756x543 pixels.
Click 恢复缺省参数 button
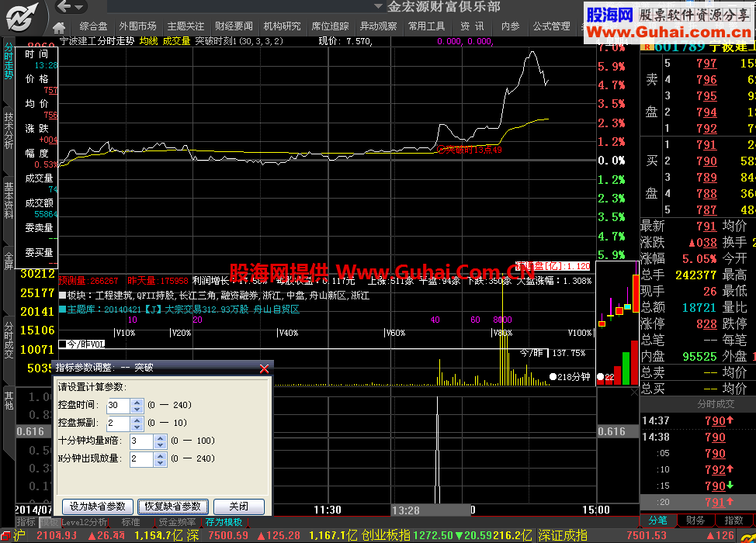click(173, 507)
